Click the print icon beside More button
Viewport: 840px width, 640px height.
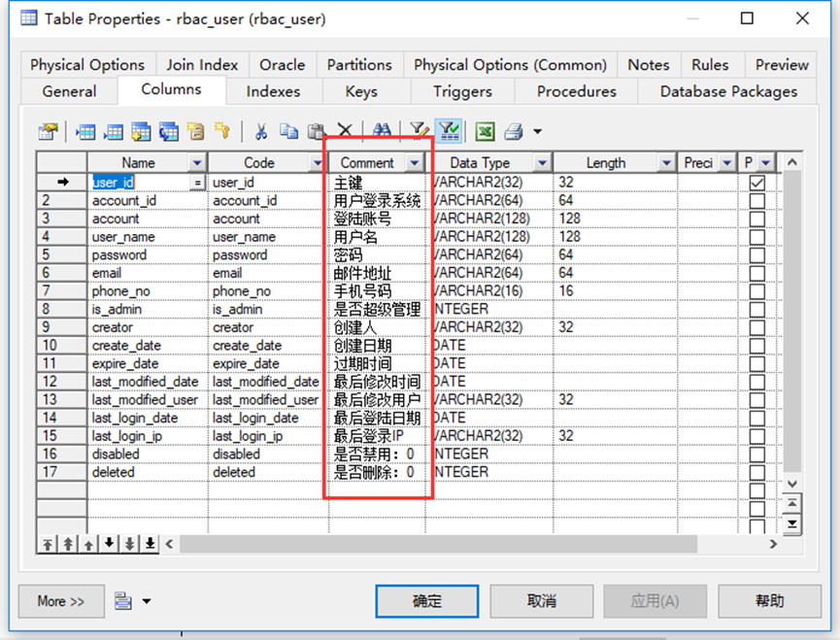coord(122,601)
